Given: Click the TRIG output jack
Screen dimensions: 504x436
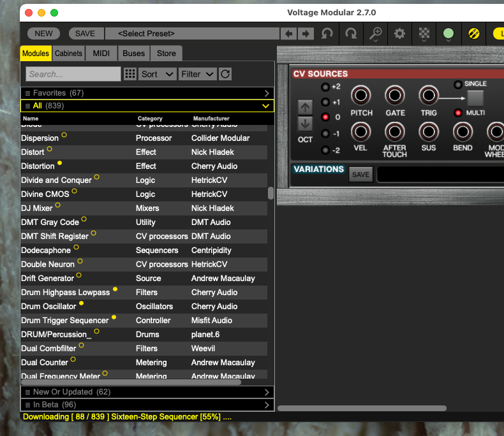Looking at the screenshot, I should click(x=429, y=96).
